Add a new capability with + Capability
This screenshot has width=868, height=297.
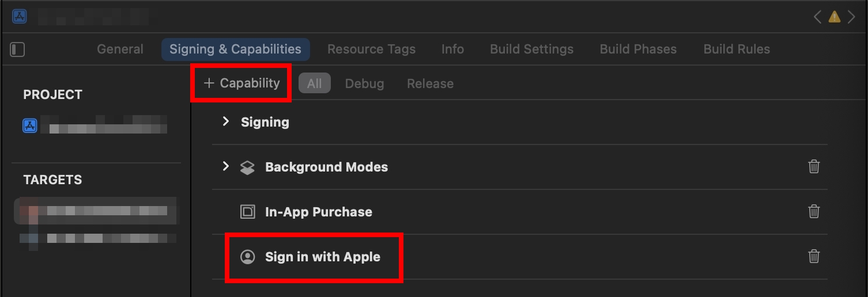pos(241,83)
